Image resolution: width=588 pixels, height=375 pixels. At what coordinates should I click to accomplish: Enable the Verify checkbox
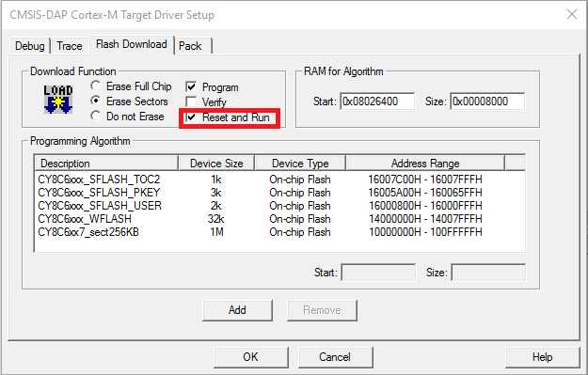coord(191,102)
